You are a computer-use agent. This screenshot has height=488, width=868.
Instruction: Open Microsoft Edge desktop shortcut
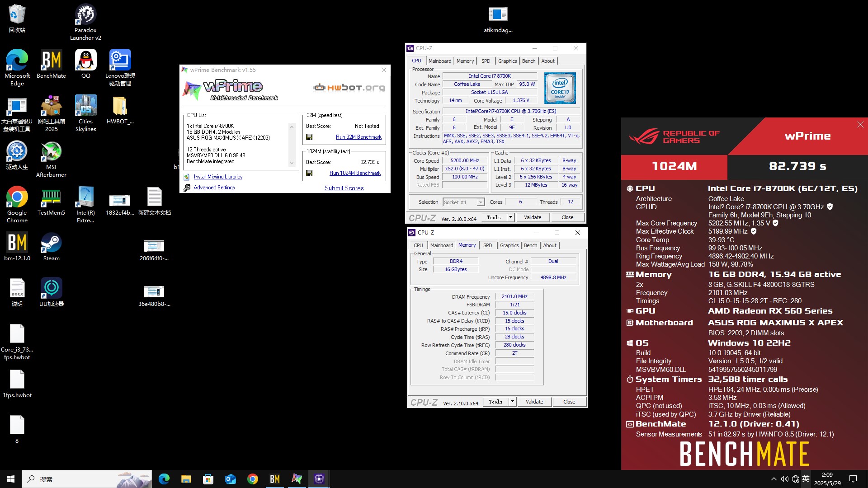click(x=17, y=67)
